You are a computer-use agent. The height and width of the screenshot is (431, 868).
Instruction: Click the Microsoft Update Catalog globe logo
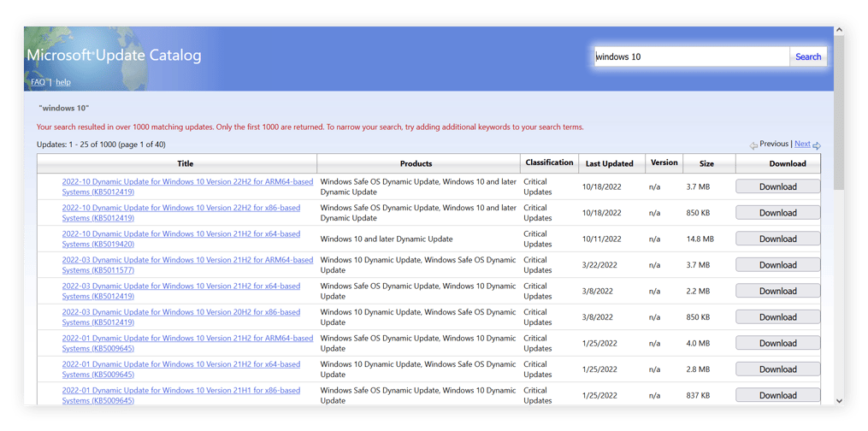86,58
